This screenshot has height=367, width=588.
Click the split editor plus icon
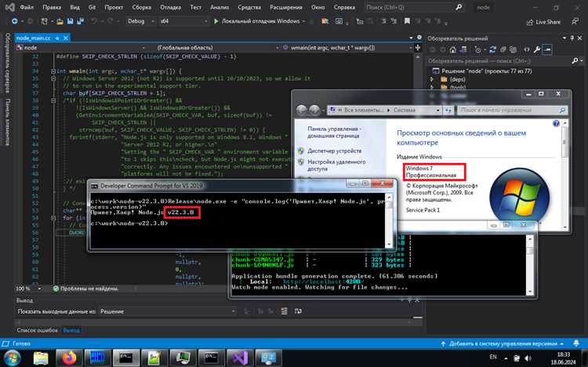(417, 48)
